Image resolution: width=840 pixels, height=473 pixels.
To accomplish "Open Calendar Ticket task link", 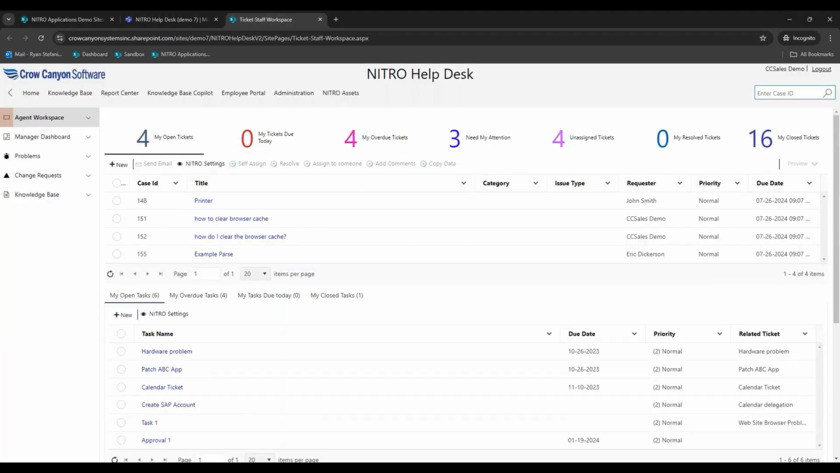I will coord(162,387).
